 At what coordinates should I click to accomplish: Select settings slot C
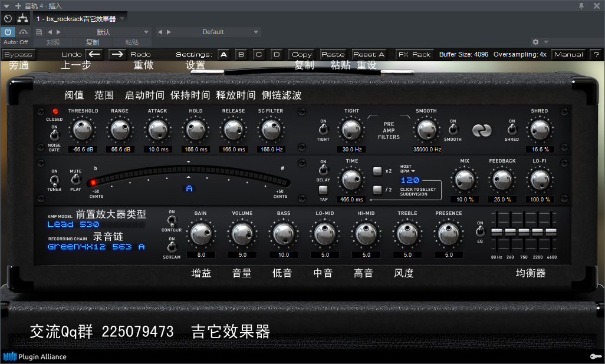point(259,54)
